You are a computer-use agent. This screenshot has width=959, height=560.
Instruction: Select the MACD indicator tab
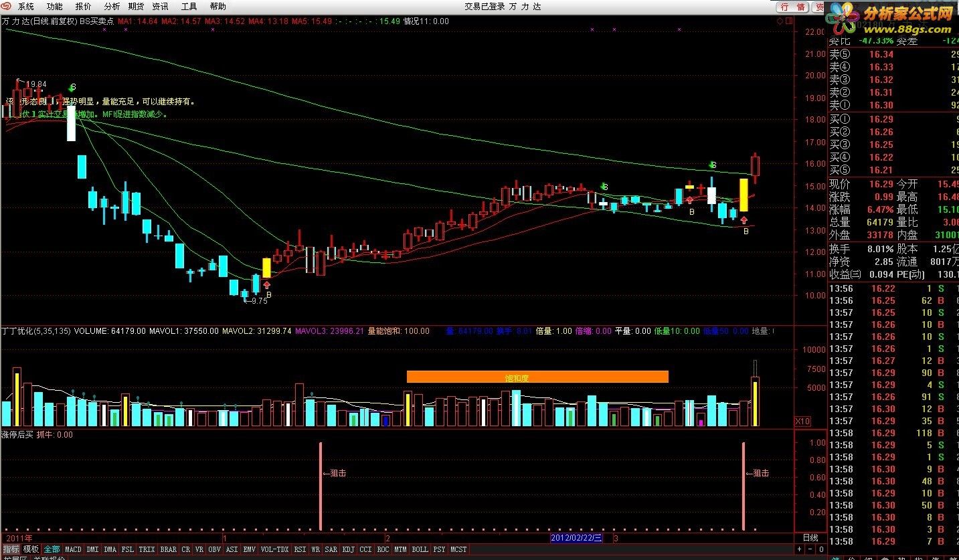click(73, 549)
